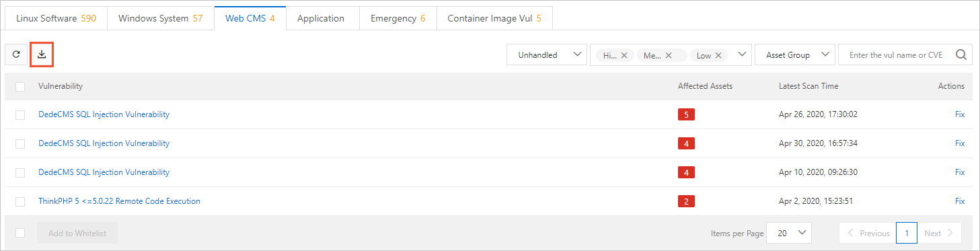980x251 pixels.
Task: Tick the checkbox for ThinkPHP 5 vulnerability
Action: pyautogui.click(x=20, y=201)
